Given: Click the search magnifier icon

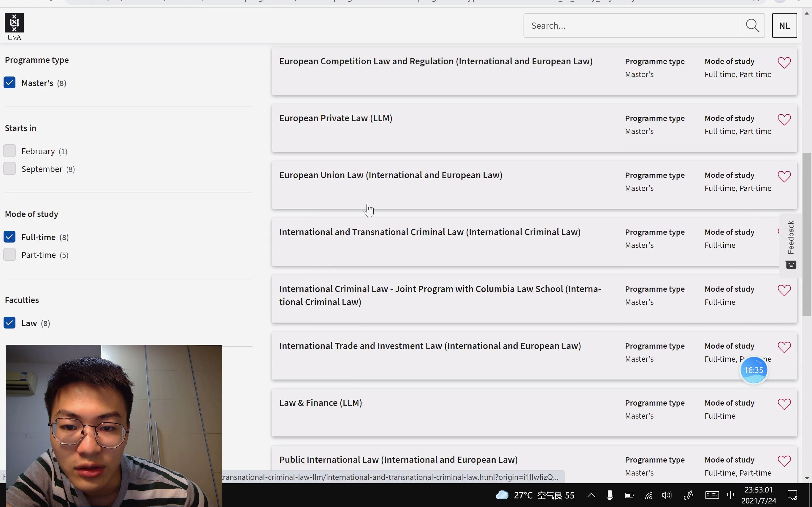Looking at the screenshot, I should (753, 26).
